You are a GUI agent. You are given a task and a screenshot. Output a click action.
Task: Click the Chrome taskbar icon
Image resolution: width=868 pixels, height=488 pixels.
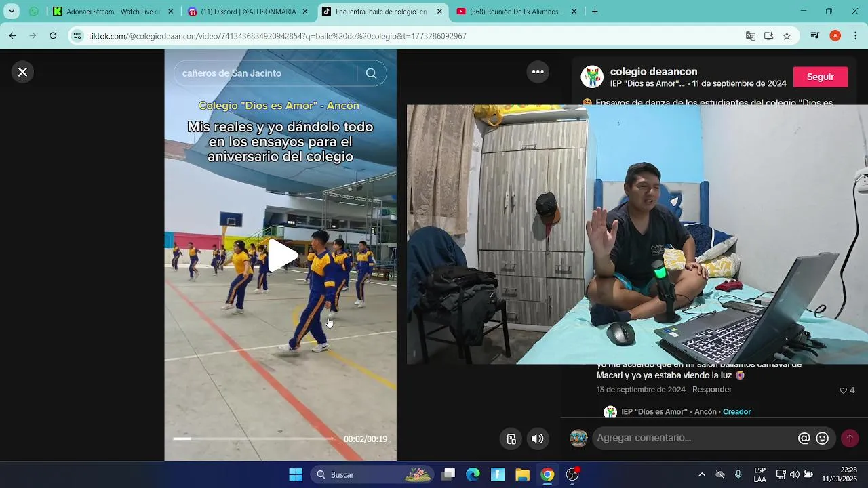[547, 474]
